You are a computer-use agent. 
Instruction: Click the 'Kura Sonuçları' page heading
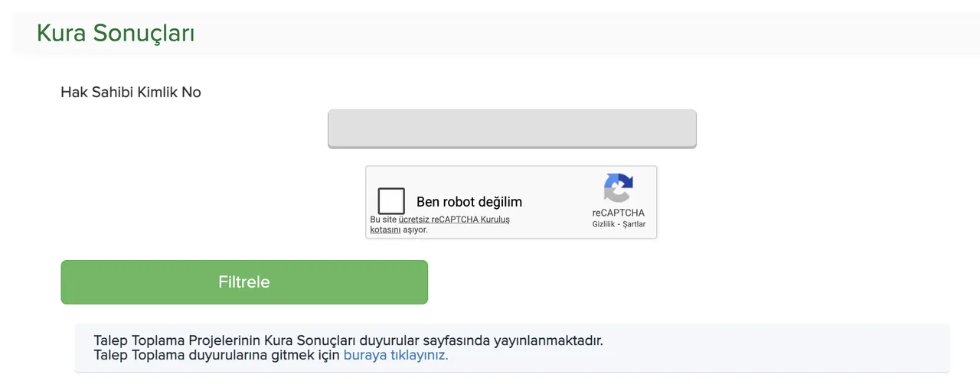[115, 34]
